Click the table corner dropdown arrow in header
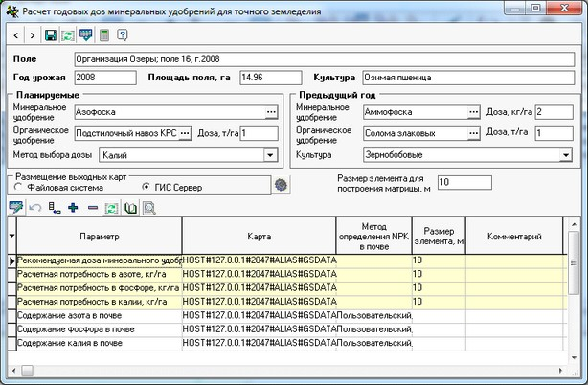This screenshot has width=588, height=385. (11, 236)
